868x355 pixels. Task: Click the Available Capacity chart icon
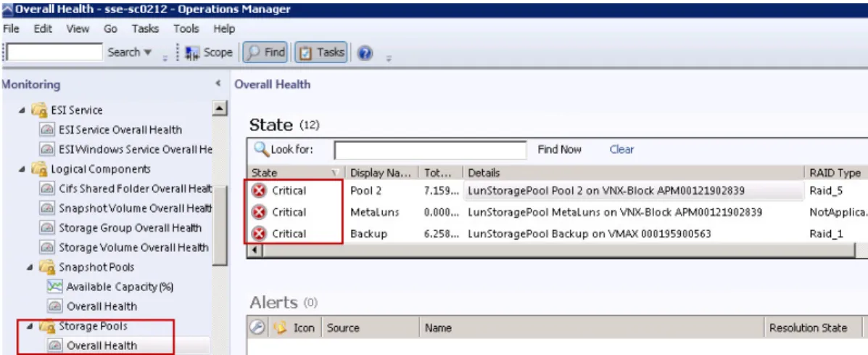55,287
